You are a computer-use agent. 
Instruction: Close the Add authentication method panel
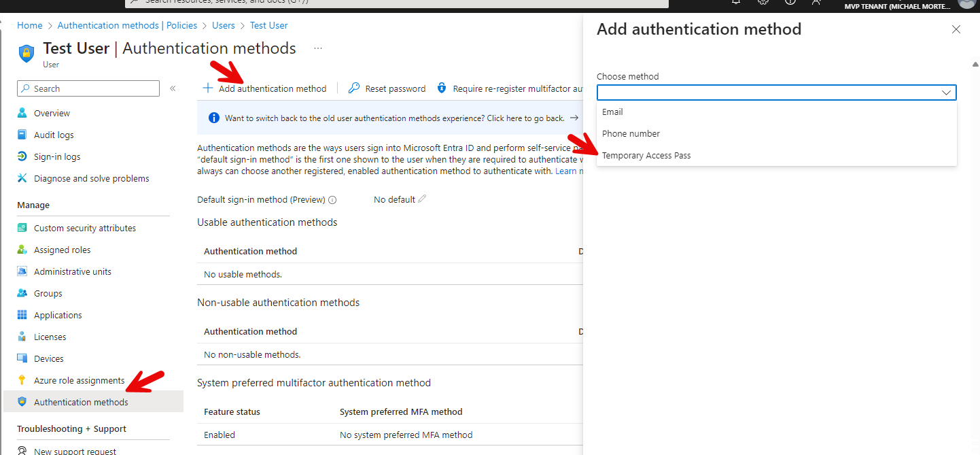coord(956,29)
